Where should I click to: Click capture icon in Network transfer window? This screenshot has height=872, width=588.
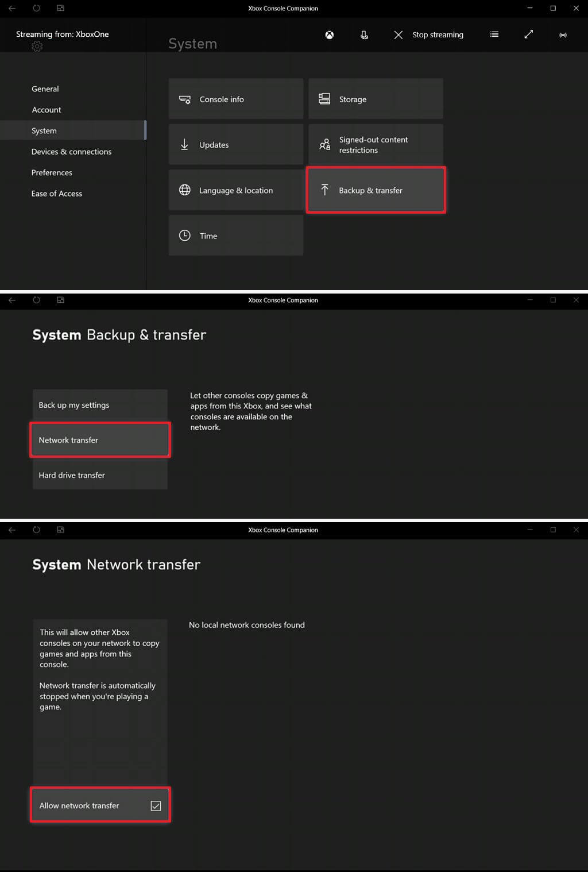pyautogui.click(x=60, y=530)
